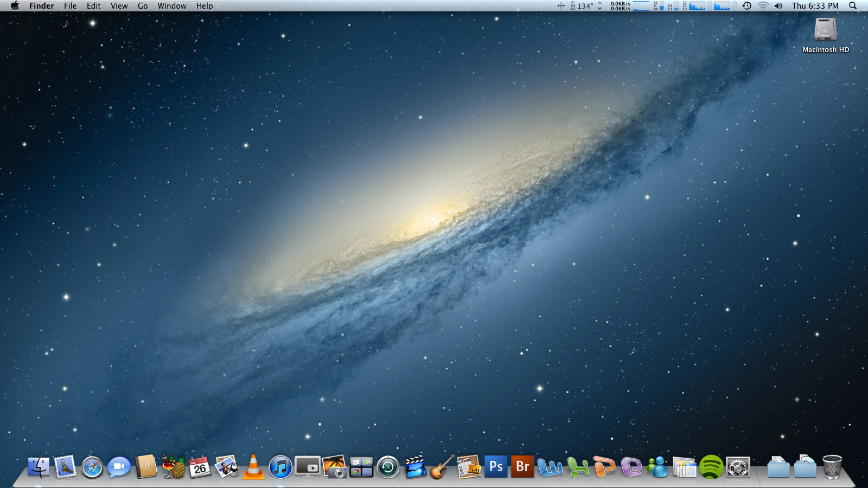
Task: Click the HD disk usage meter
Action: click(673, 6)
